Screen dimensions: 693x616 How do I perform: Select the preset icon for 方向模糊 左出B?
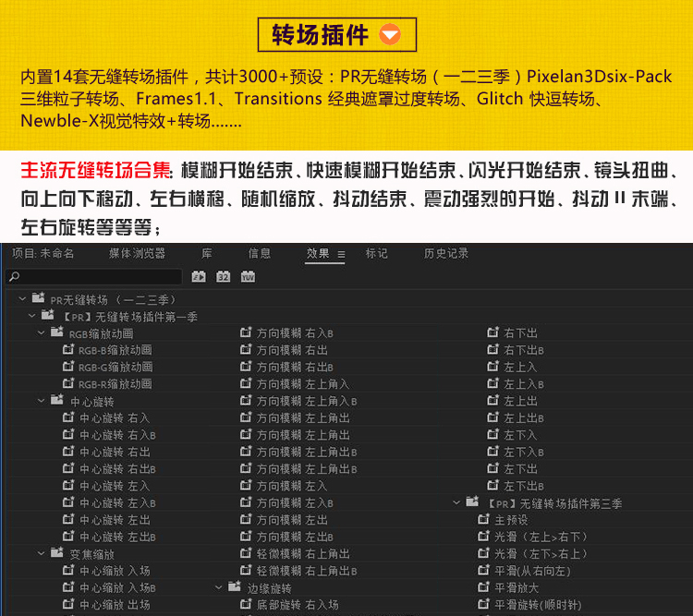pos(246,536)
